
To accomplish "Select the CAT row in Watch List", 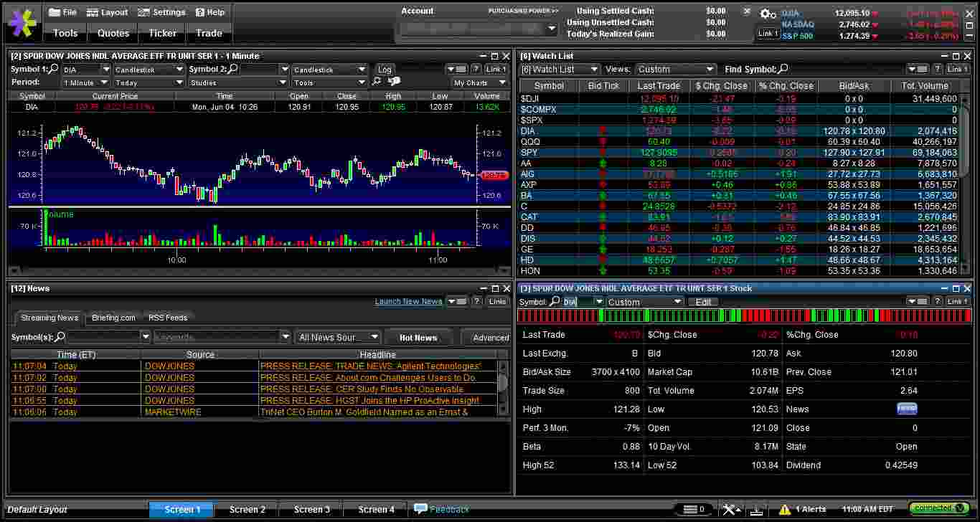I will [x=738, y=217].
